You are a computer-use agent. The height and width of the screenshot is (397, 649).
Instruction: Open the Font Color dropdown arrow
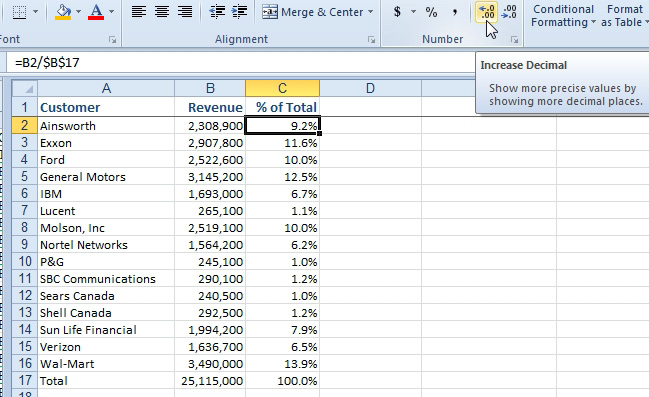coord(111,12)
